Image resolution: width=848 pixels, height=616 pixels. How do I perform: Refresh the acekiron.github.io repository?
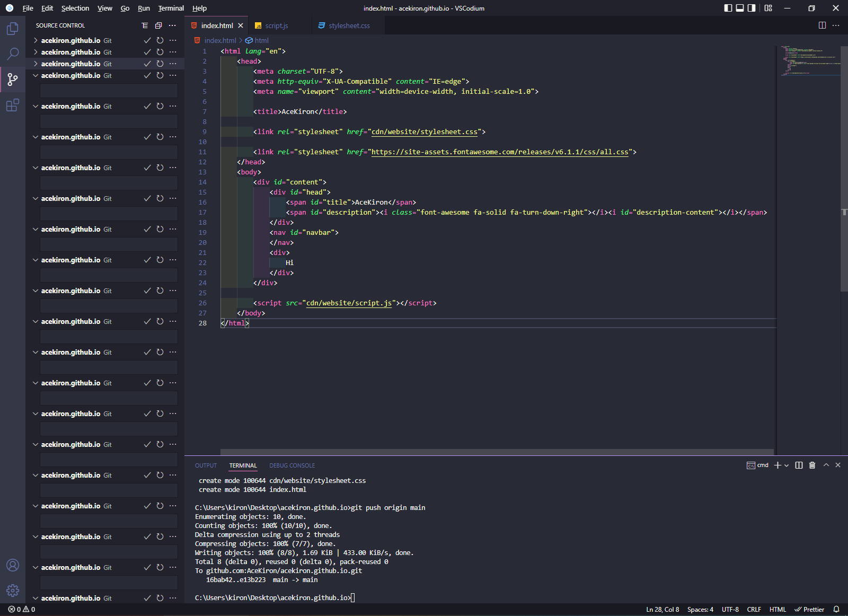point(160,40)
